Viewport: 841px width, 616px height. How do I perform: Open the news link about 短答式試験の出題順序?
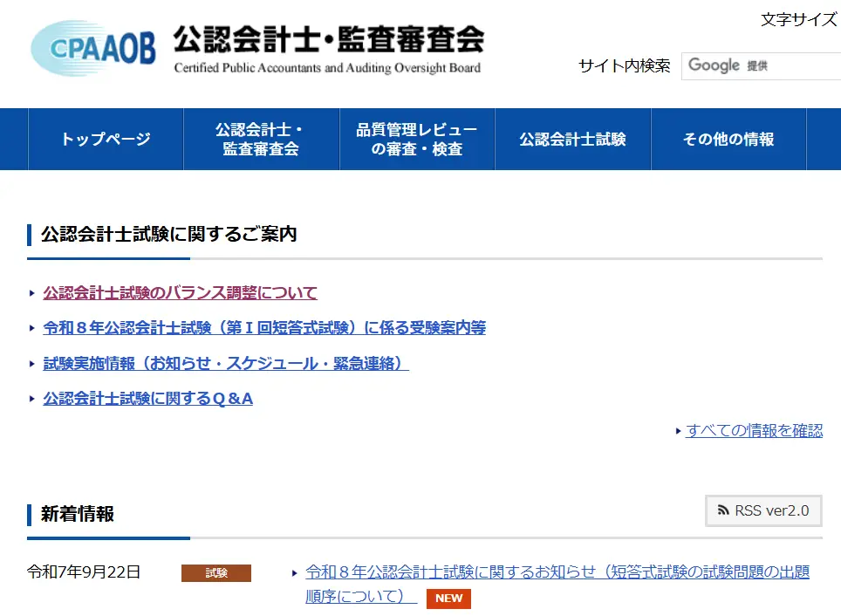557,572
